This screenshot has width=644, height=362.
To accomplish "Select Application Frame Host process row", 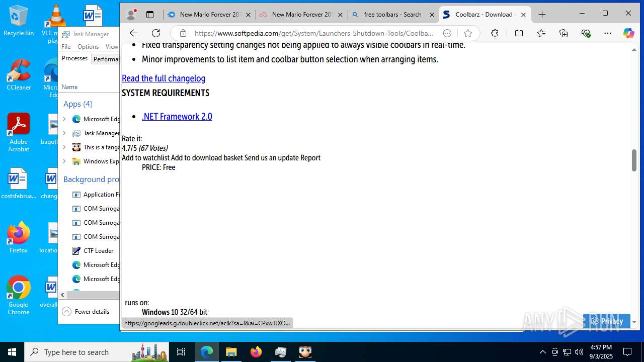I will point(90,194).
